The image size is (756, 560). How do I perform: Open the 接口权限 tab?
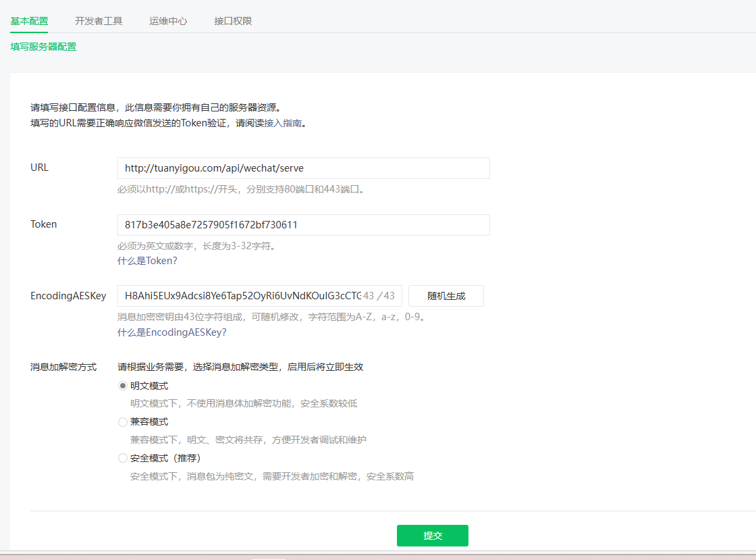(234, 21)
